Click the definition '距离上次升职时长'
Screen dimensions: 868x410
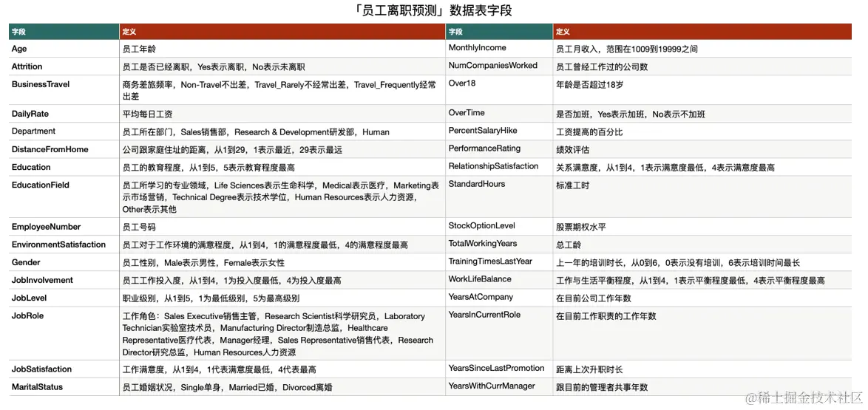tap(589, 369)
